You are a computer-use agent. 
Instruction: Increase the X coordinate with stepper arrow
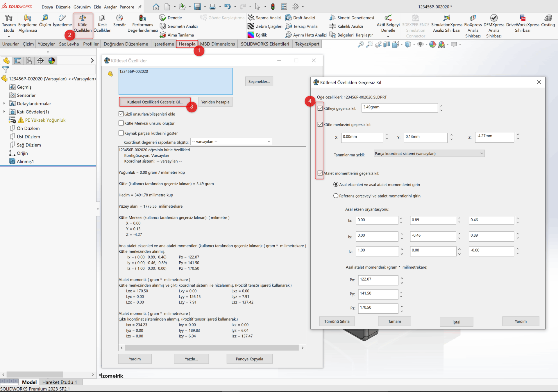(x=387, y=136)
